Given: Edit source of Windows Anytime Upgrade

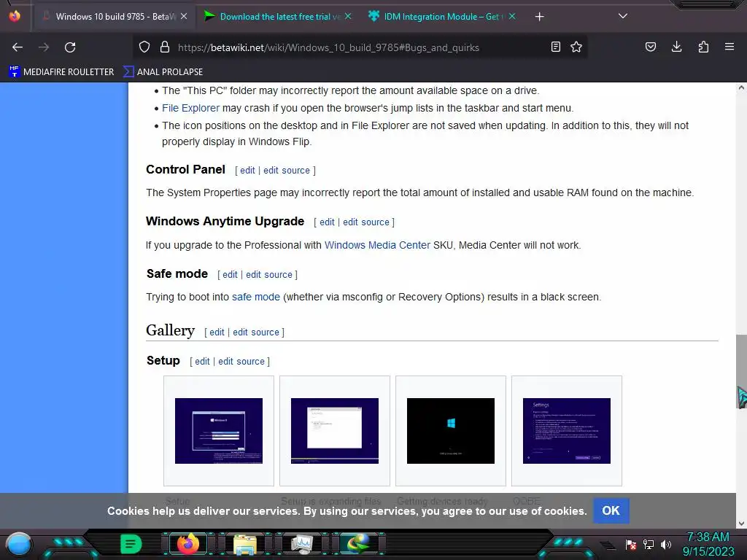Looking at the screenshot, I should point(366,222).
